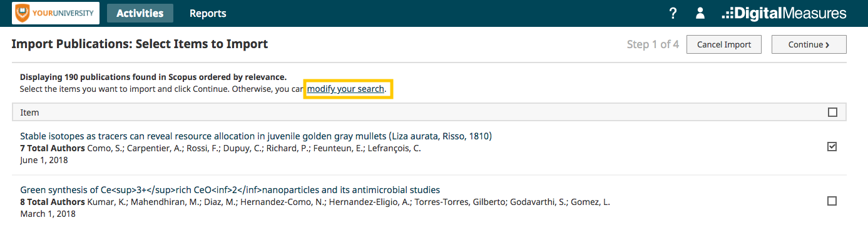Open the Stable isotopes as tracers title
This screenshot has height=225, width=868.
tap(256, 136)
